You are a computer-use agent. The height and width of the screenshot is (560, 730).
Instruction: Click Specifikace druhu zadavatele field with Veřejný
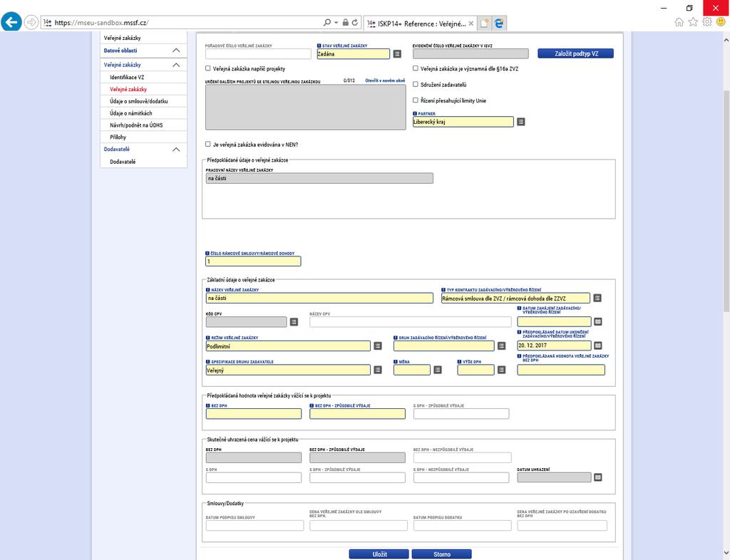[288, 370]
